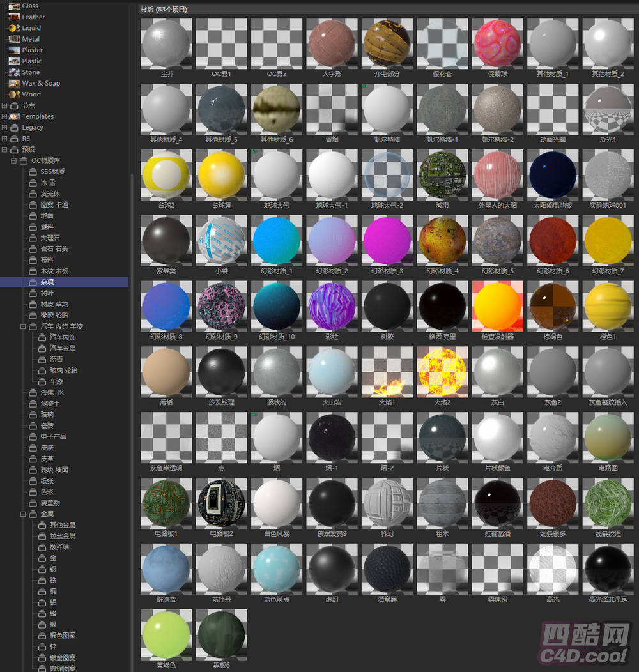Choose the 电路板1 circuit board material
Viewport: 639px width, 672px height.
(x=166, y=503)
